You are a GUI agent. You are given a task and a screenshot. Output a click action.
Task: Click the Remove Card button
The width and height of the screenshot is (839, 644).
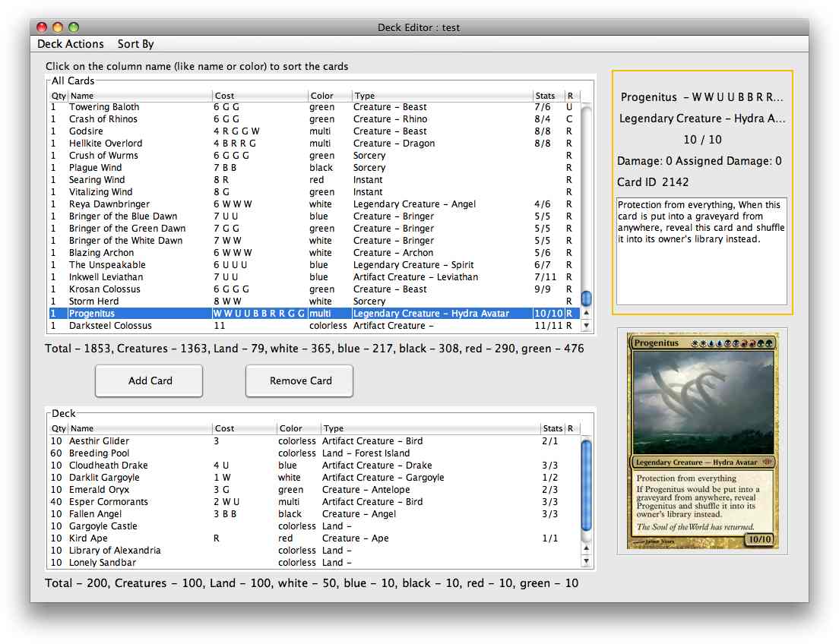point(299,380)
